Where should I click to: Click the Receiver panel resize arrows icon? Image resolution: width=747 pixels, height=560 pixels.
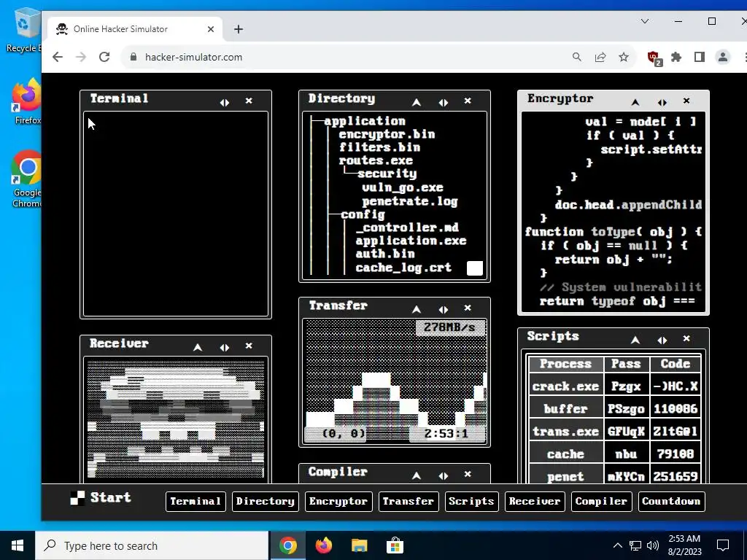pyautogui.click(x=225, y=348)
